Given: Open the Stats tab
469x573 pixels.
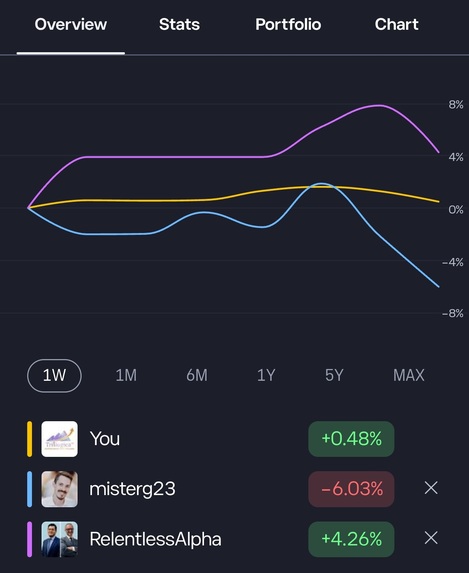Looking at the screenshot, I should (x=179, y=24).
